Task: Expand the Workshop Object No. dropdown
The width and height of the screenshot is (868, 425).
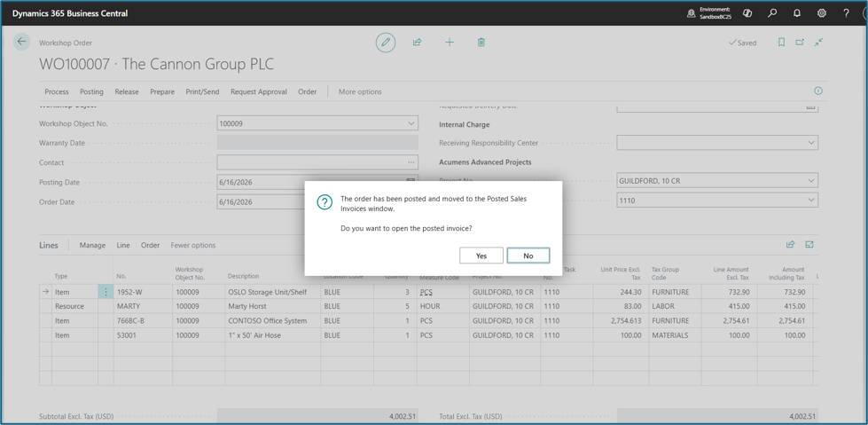Action: point(411,123)
